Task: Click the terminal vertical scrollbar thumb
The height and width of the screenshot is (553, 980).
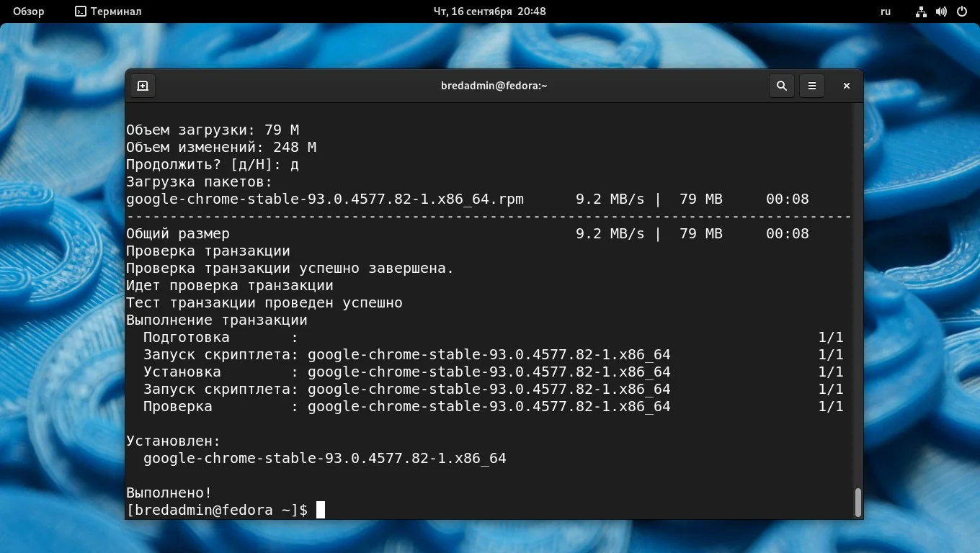Action: click(x=857, y=503)
